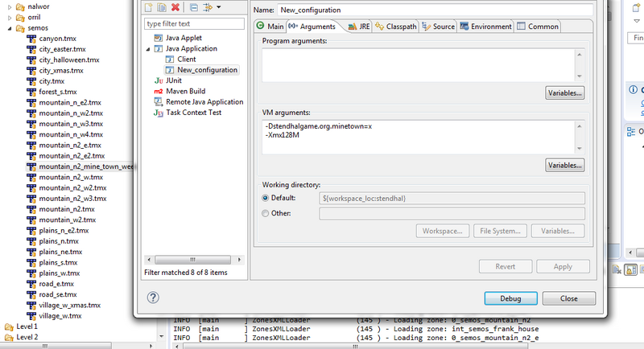Click the New launch configuration icon
Screen dimensions: 644x349
coord(151,7)
